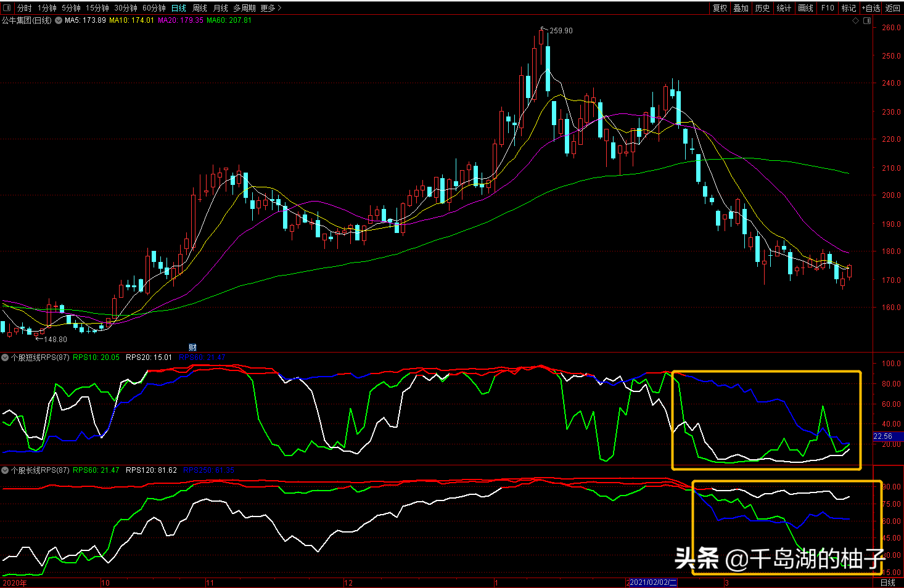Click the diamond marker icon near top-right
The image size is (904, 588).
click(855, 21)
